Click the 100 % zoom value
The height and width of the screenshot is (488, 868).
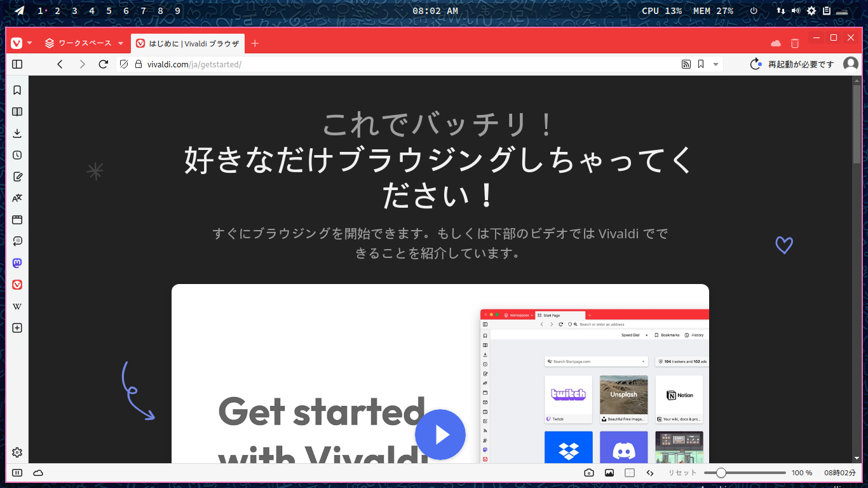(802, 473)
